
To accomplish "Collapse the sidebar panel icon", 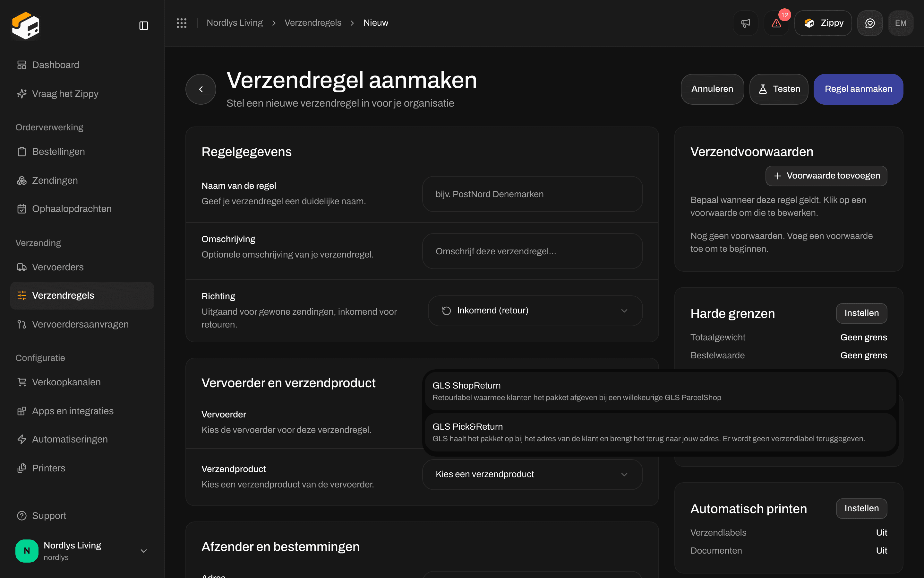I will click(143, 26).
